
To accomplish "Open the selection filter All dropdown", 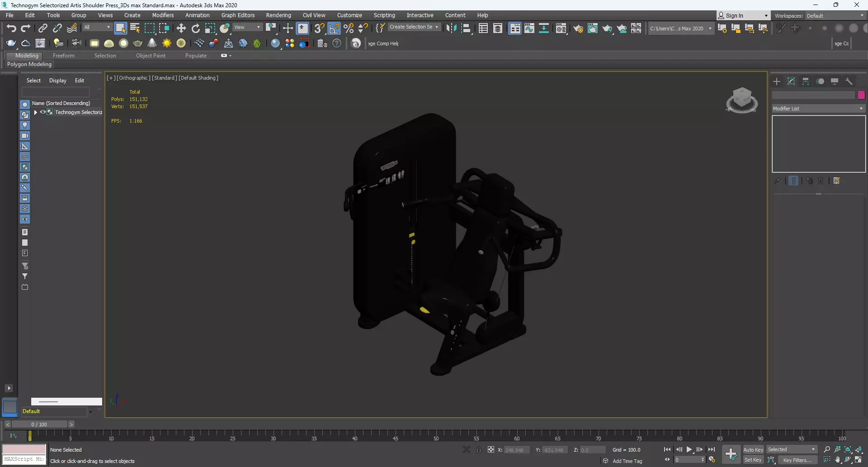I will (97, 27).
